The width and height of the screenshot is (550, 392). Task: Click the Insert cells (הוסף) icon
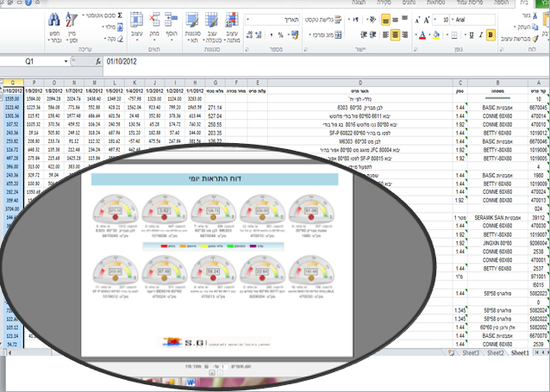tap(172, 20)
